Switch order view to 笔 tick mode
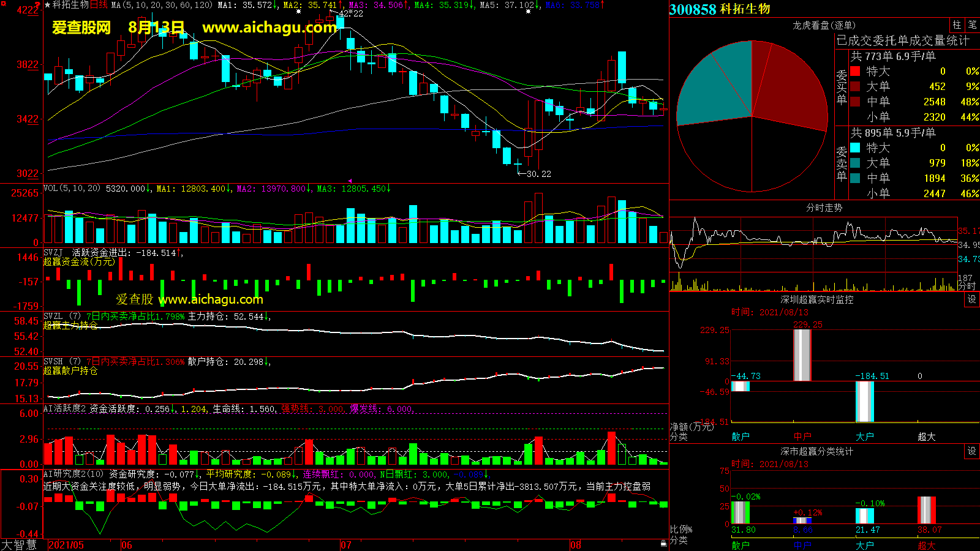The image size is (980, 551). pyautogui.click(x=972, y=25)
